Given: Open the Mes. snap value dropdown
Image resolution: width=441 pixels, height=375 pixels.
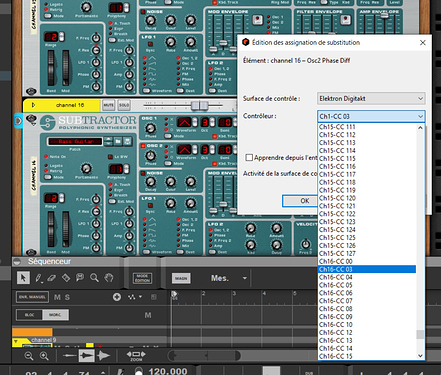Looking at the screenshot, I should click(244, 278).
